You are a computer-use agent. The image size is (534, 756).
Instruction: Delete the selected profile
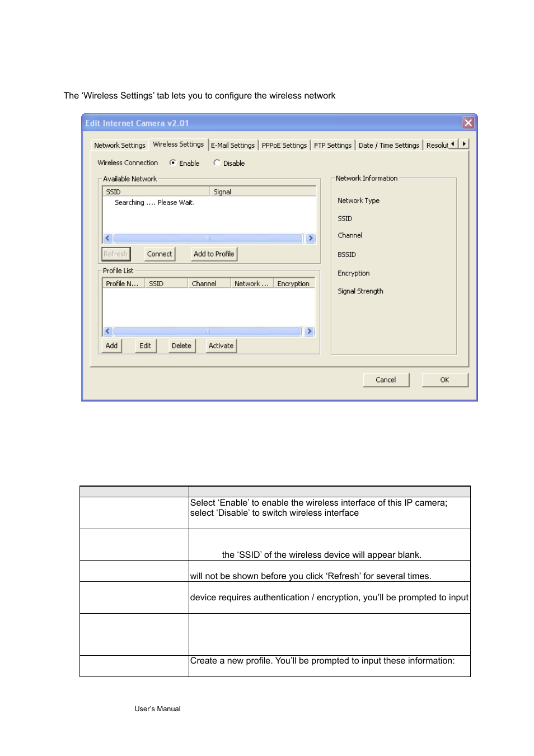tap(182, 346)
